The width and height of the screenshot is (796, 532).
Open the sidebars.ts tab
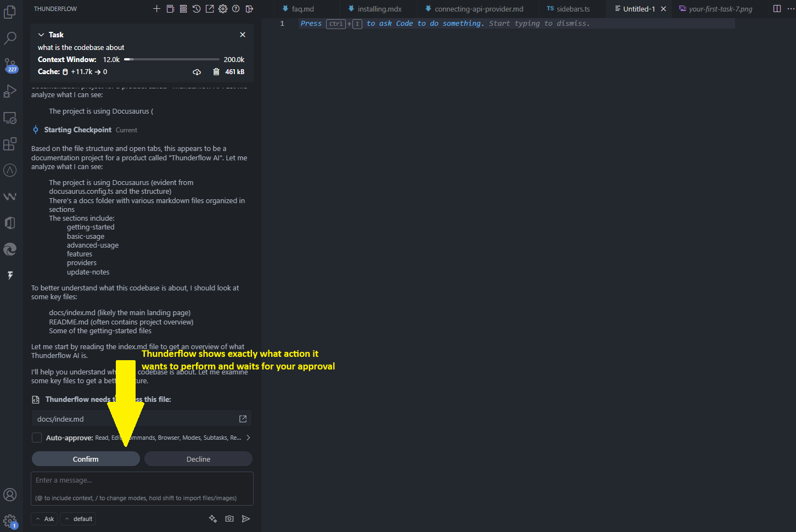568,8
